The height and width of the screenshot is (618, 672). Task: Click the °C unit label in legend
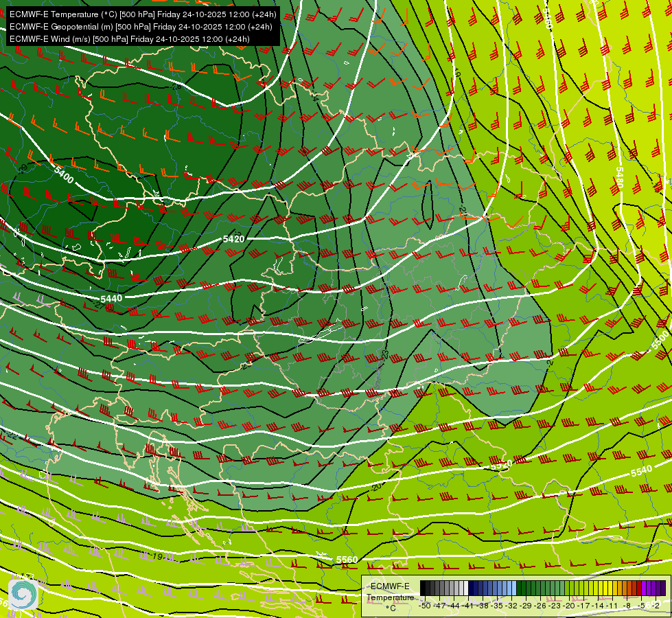391,608
